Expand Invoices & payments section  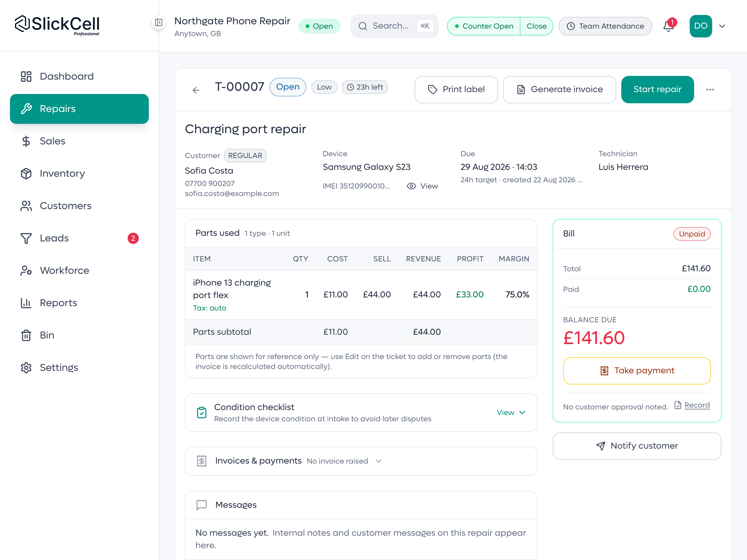pos(361,461)
